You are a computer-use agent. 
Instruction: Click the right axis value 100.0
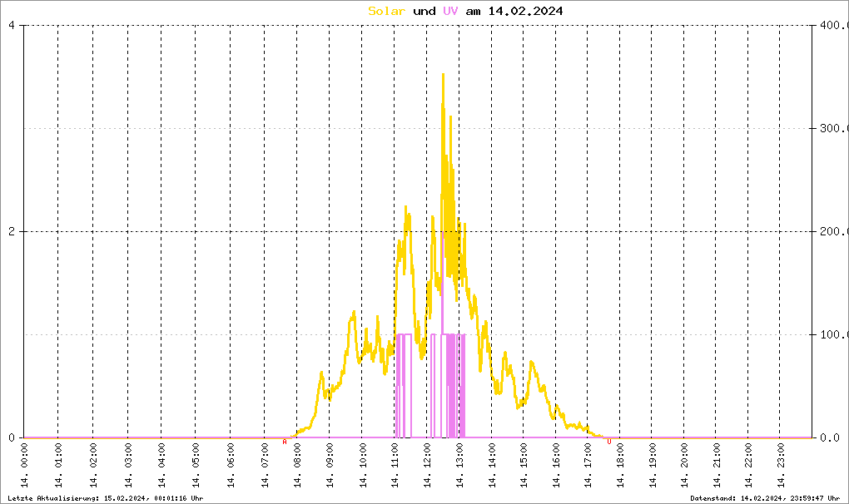[832, 334]
